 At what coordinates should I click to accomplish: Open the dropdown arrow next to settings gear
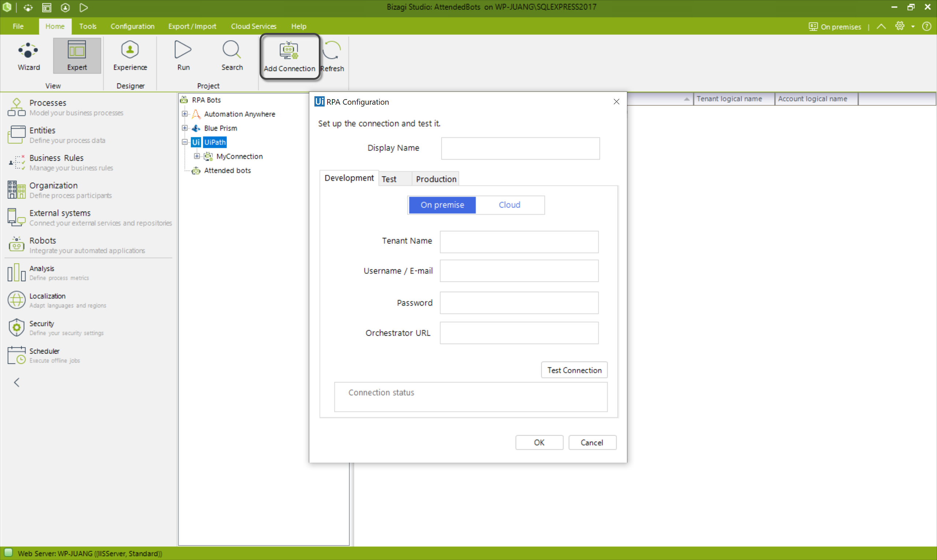[x=913, y=26]
